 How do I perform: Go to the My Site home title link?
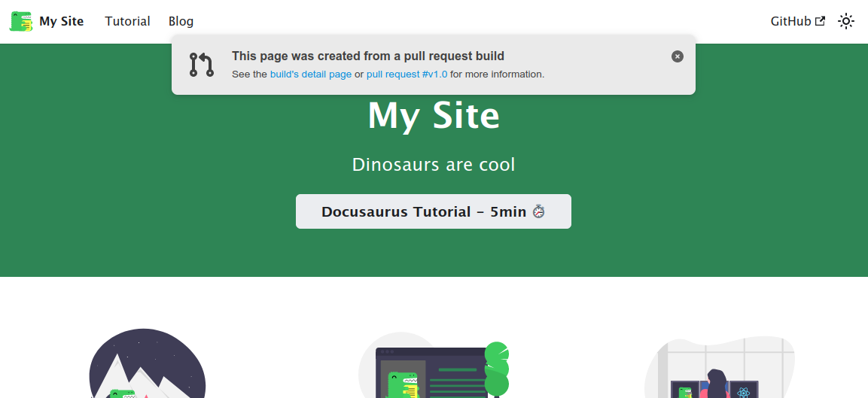pyautogui.click(x=62, y=21)
